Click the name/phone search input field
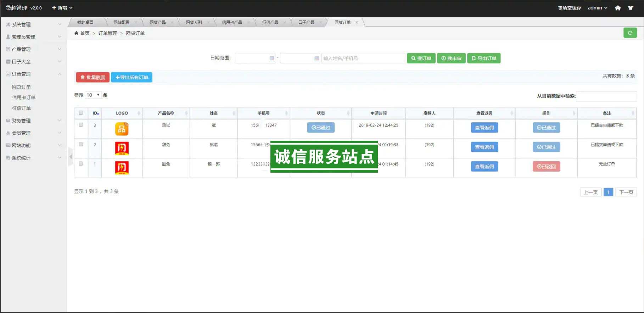The image size is (644, 313). point(363,58)
